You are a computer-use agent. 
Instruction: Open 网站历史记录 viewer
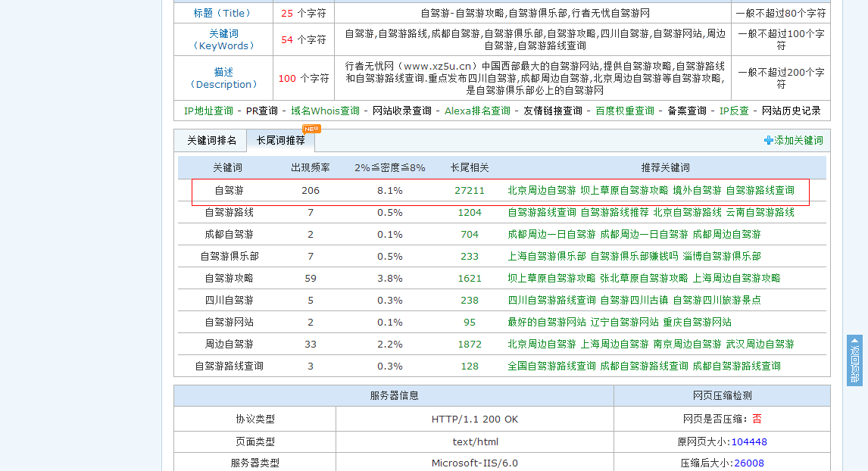coord(790,110)
